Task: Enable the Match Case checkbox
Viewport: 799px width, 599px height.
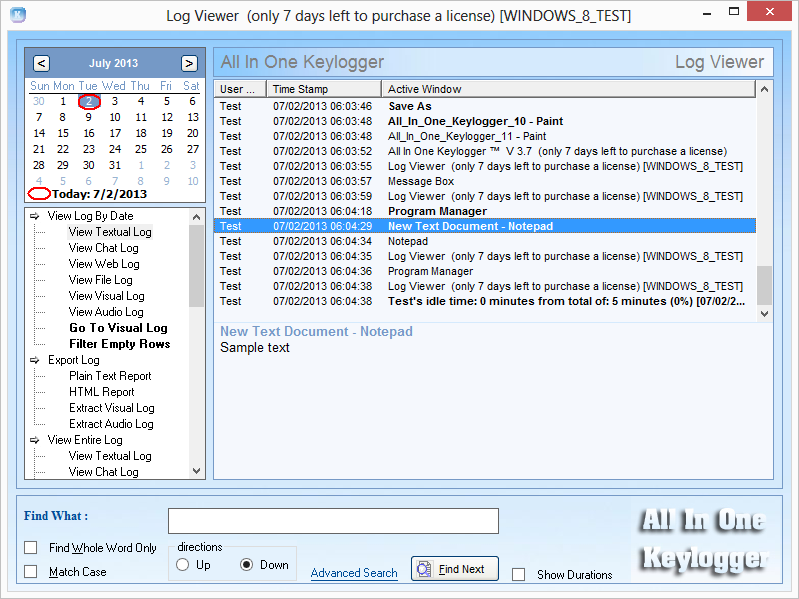Action: click(x=31, y=572)
